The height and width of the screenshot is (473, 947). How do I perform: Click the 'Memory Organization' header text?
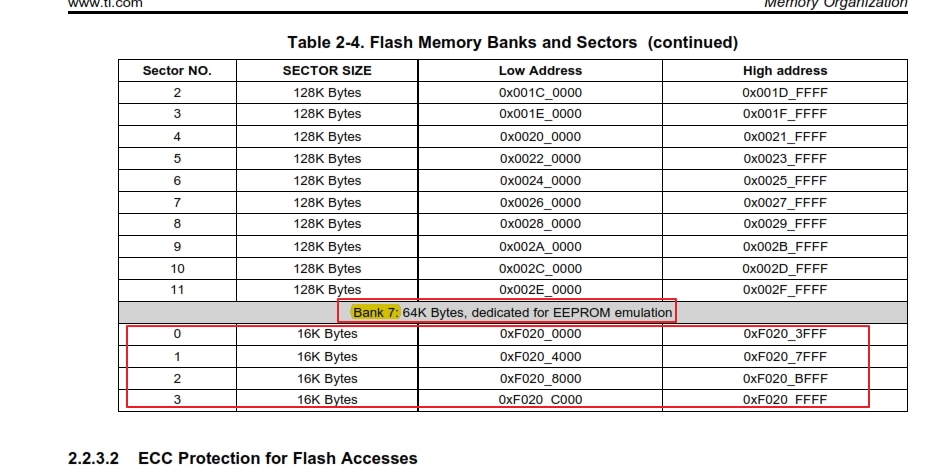[835, 4]
